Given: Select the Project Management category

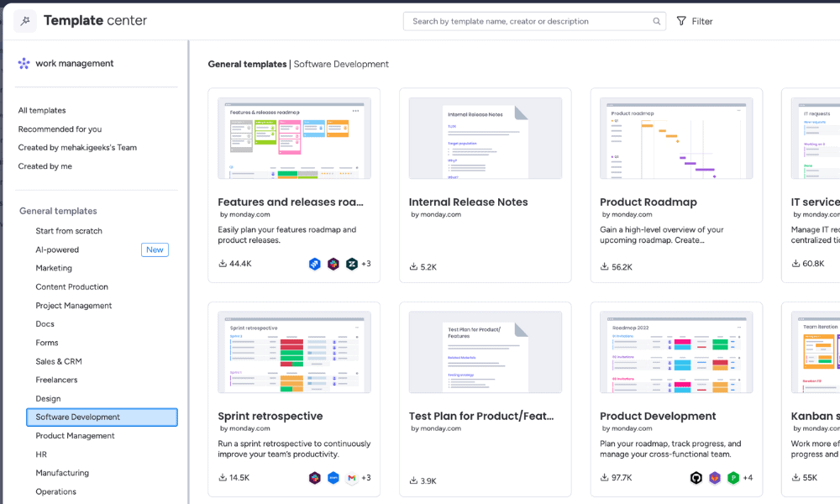Looking at the screenshot, I should [74, 306].
